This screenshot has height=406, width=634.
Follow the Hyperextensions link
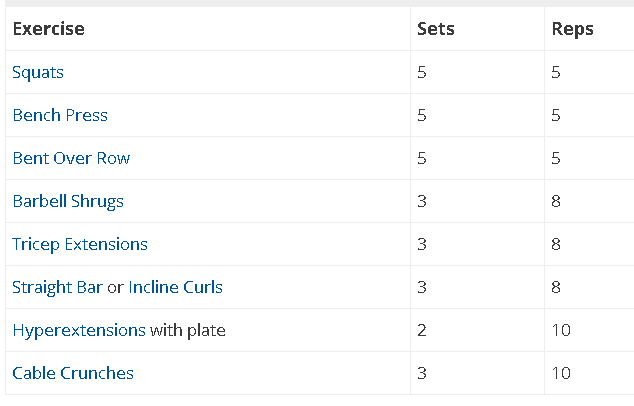click(x=79, y=330)
